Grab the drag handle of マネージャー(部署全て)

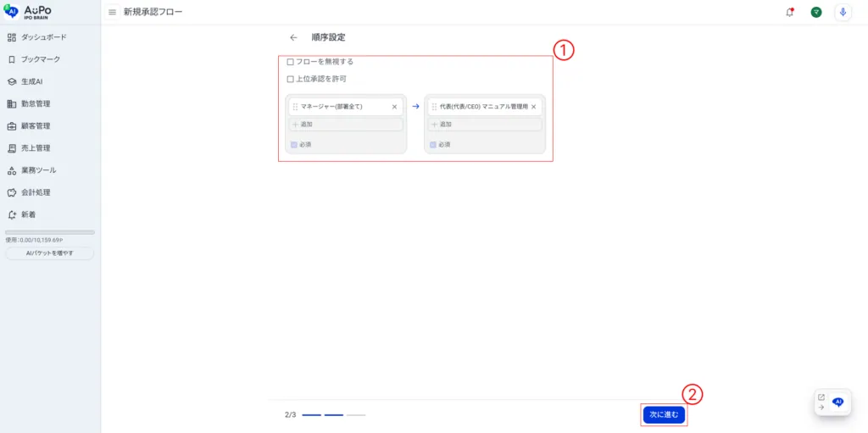pyautogui.click(x=295, y=107)
